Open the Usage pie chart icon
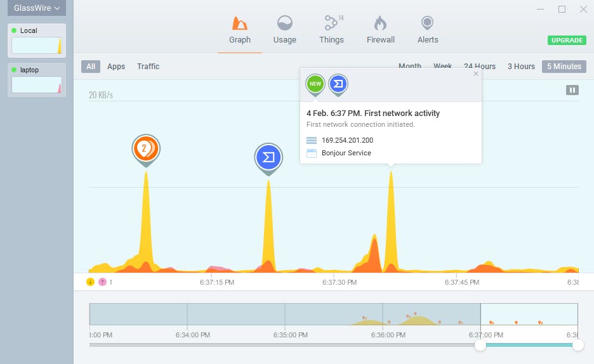Viewport: 594px width, 364px height. coord(284,23)
